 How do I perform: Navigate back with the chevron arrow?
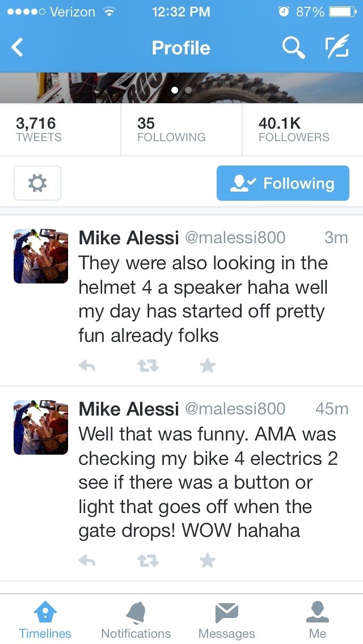(x=17, y=48)
